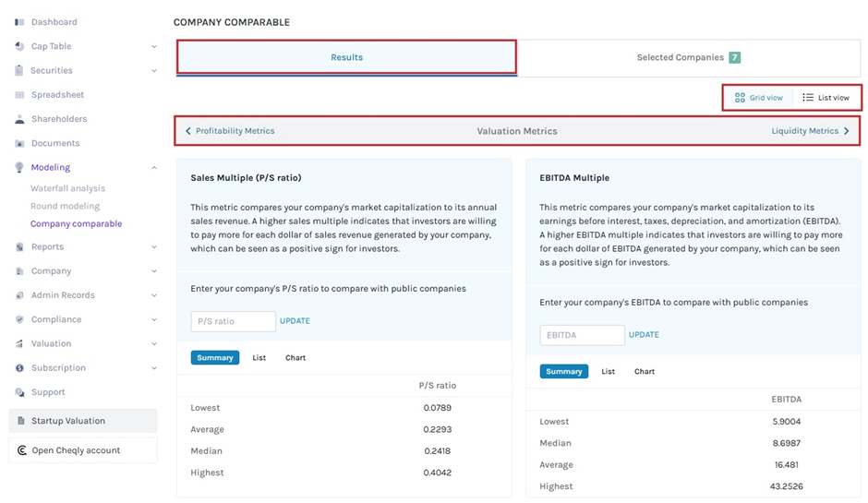This screenshot has width=868, height=503.
Task: Select List tab under EBITDA Multiple
Action: pyautogui.click(x=608, y=372)
